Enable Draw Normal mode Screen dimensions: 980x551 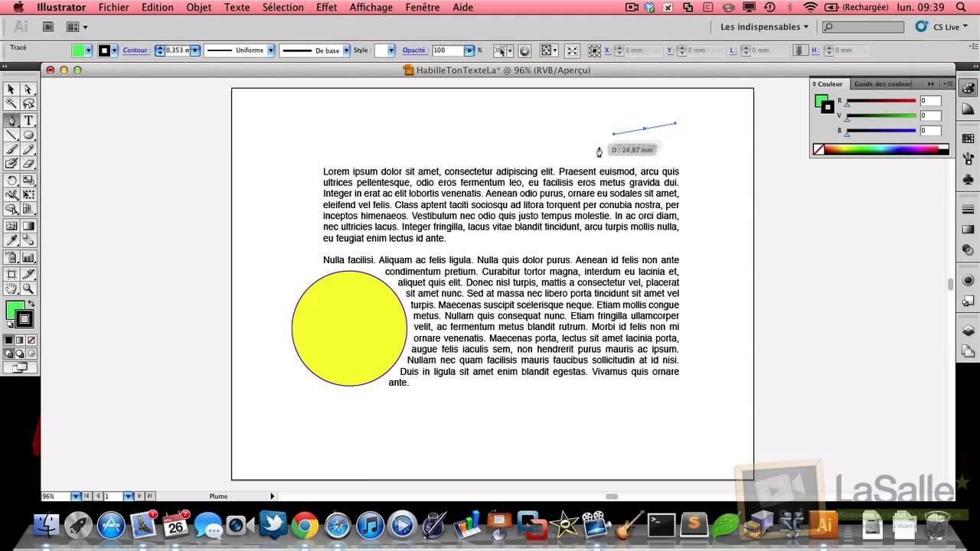9,354
